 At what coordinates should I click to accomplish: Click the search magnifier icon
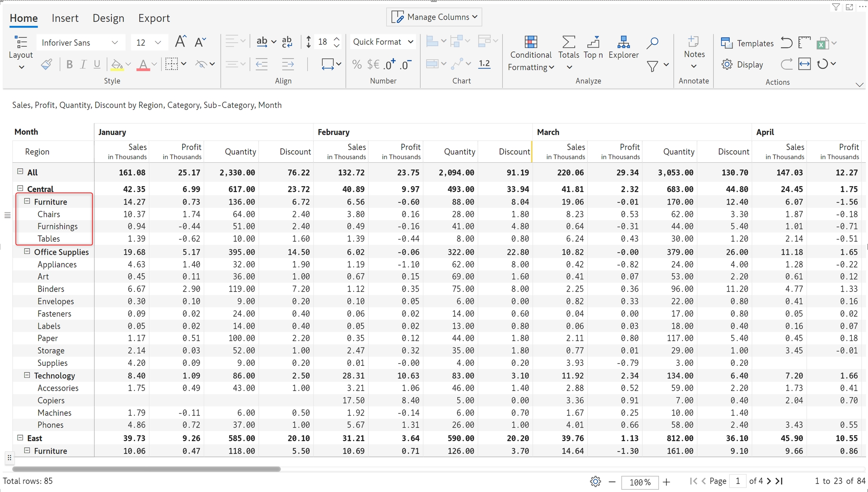click(x=652, y=43)
